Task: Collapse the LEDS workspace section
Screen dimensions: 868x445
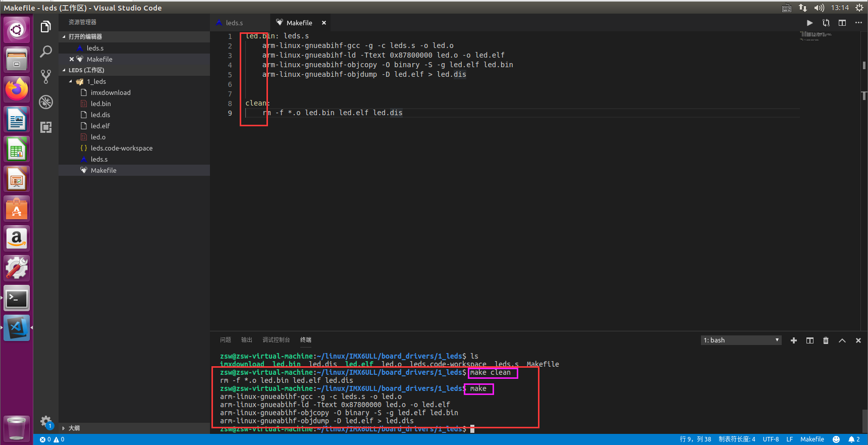Action: point(134,70)
